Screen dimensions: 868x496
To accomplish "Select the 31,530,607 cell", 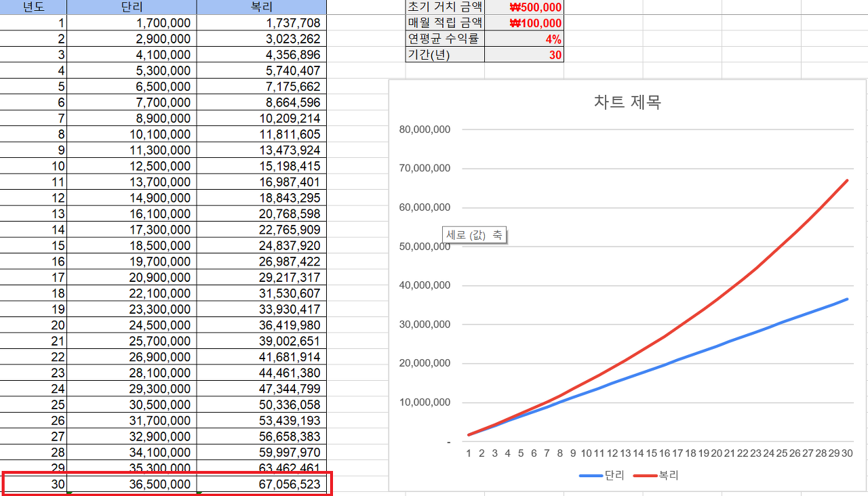I will (x=261, y=293).
